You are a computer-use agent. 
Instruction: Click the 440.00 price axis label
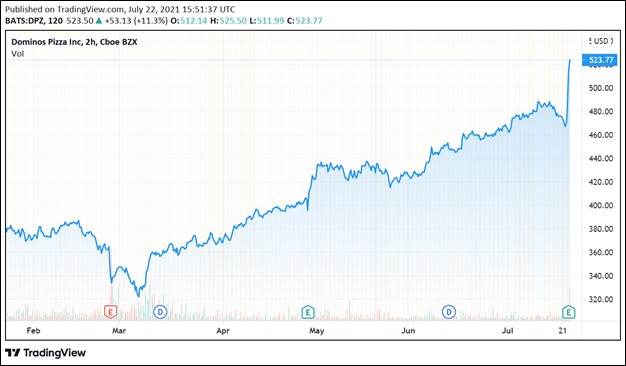point(601,158)
